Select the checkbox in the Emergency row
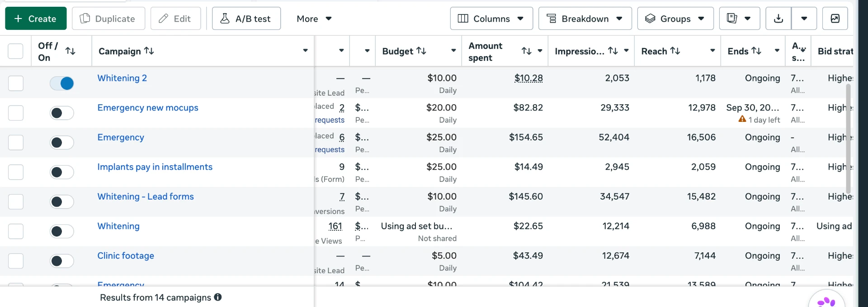Image resolution: width=868 pixels, height=307 pixels. 15,142
